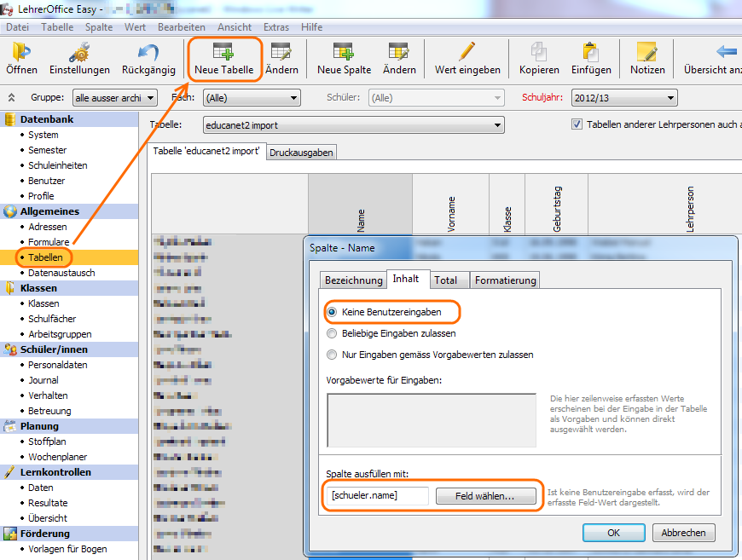Open Notizen from the toolbar
The image size is (742, 560).
coord(647,53)
